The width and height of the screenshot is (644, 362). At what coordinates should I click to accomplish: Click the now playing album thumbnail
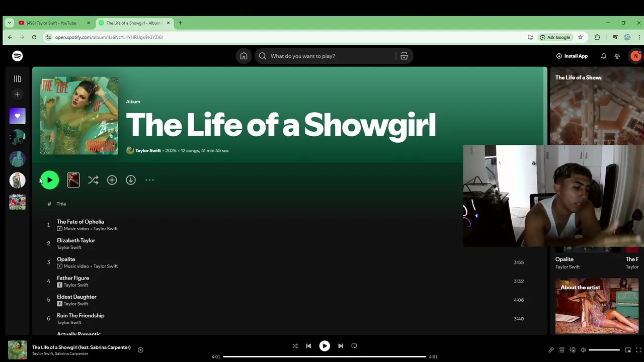(18, 350)
